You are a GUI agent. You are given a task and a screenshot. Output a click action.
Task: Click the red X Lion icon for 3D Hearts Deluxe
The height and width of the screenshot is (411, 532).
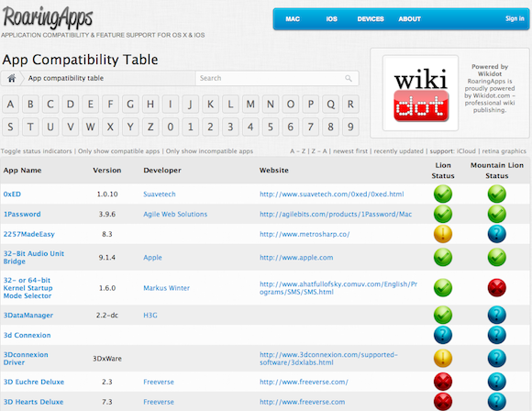coord(443,402)
